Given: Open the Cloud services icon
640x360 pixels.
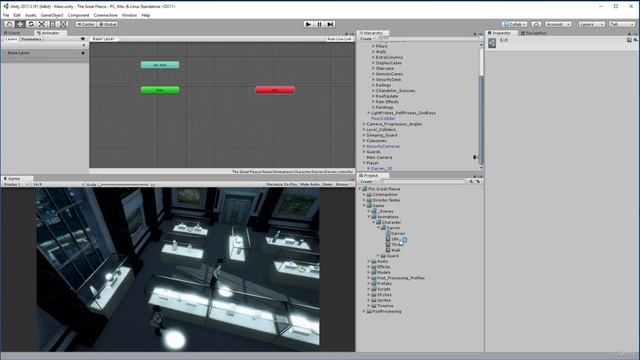Looking at the screenshot, I should click(x=536, y=24).
